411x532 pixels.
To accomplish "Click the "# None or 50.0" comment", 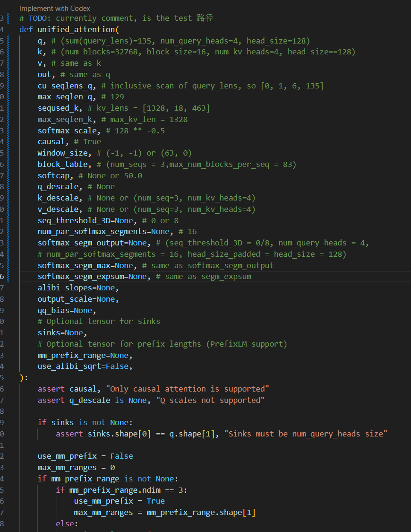I will tap(110, 176).
